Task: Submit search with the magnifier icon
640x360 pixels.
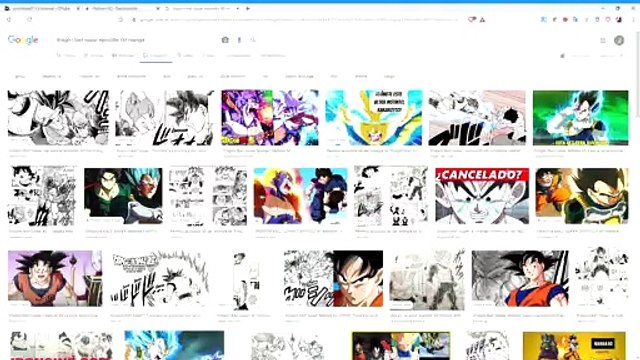Action: [253, 40]
